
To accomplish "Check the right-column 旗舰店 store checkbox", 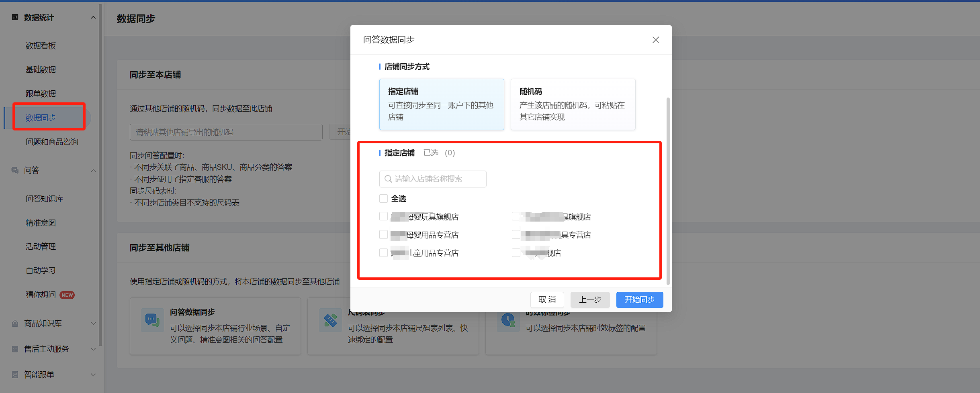I will pos(516,216).
